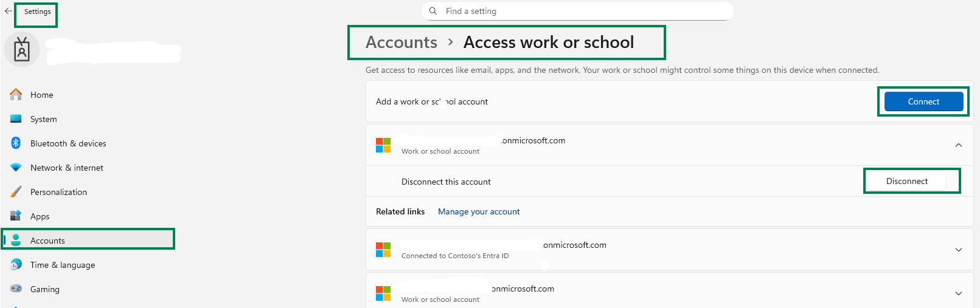This screenshot has width=980, height=308.
Task: Click the Gaming controller icon
Action: coord(16,289)
